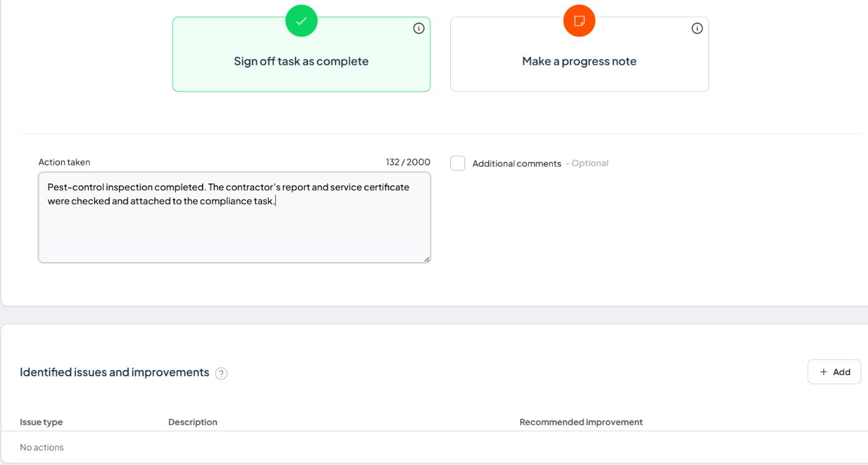This screenshot has height=465, width=868.
Task: Grab the text area resize handle
Action: 427,259
